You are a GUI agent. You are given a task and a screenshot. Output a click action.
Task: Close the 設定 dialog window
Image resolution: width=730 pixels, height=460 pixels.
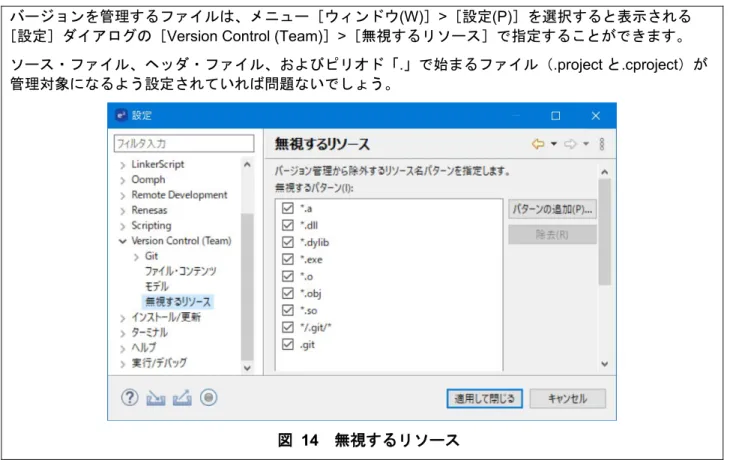click(x=595, y=115)
